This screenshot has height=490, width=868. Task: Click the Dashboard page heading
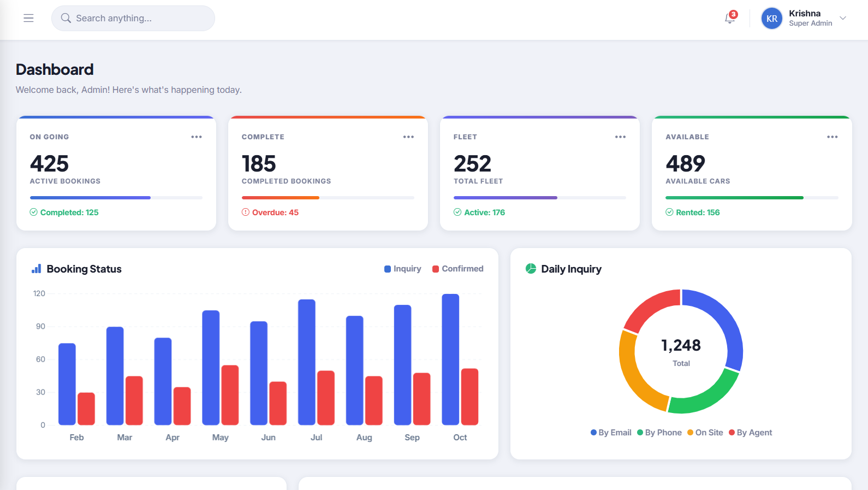tap(55, 69)
